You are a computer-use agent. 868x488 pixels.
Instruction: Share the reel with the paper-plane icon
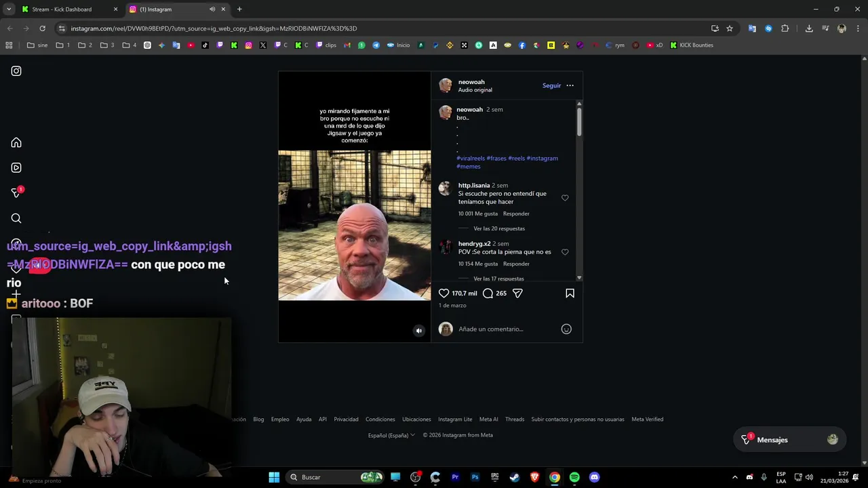coord(517,293)
